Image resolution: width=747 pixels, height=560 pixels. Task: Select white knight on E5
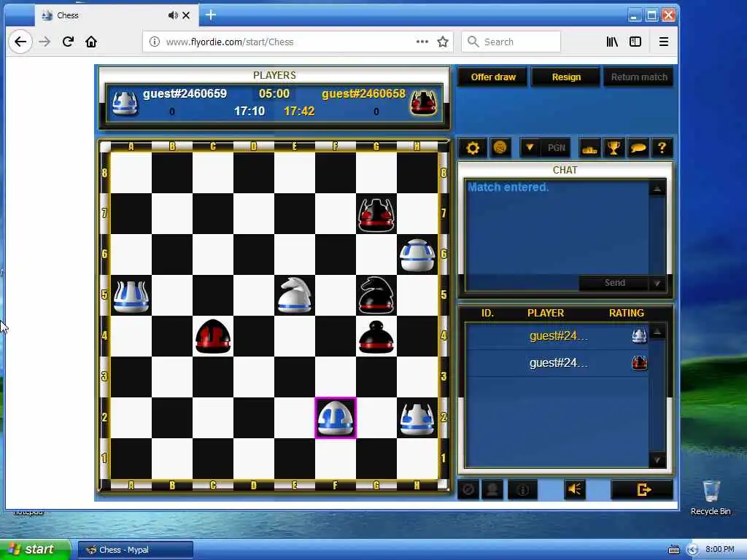295,295
